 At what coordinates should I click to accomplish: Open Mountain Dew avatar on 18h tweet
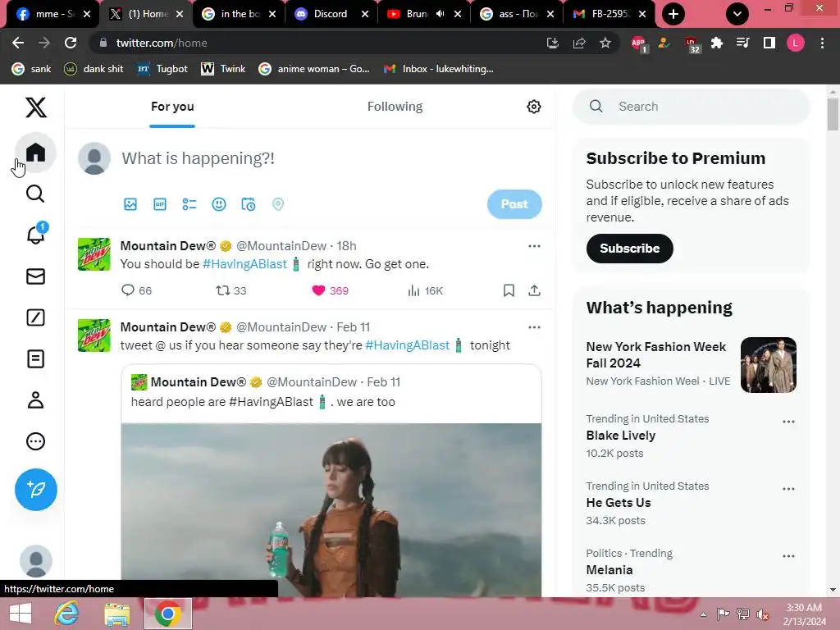pyautogui.click(x=94, y=254)
